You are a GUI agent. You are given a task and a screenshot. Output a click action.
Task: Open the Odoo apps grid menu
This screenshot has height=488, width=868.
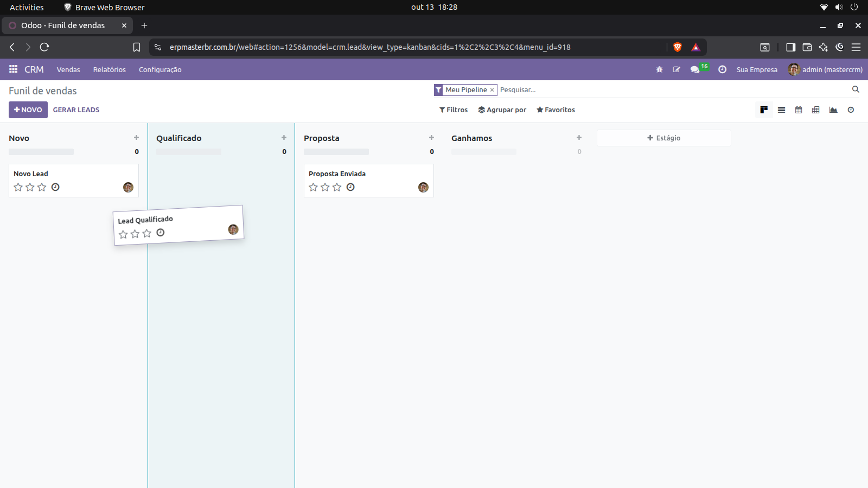(x=13, y=69)
